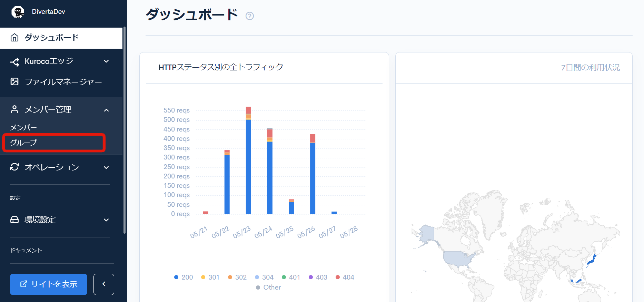Click the 環境設定 drive icon
The image size is (644, 302).
point(14,220)
